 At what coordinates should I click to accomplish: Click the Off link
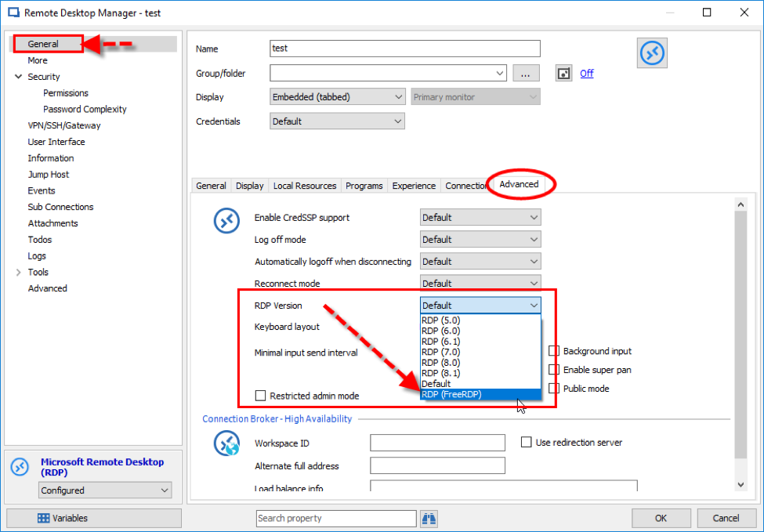587,74
